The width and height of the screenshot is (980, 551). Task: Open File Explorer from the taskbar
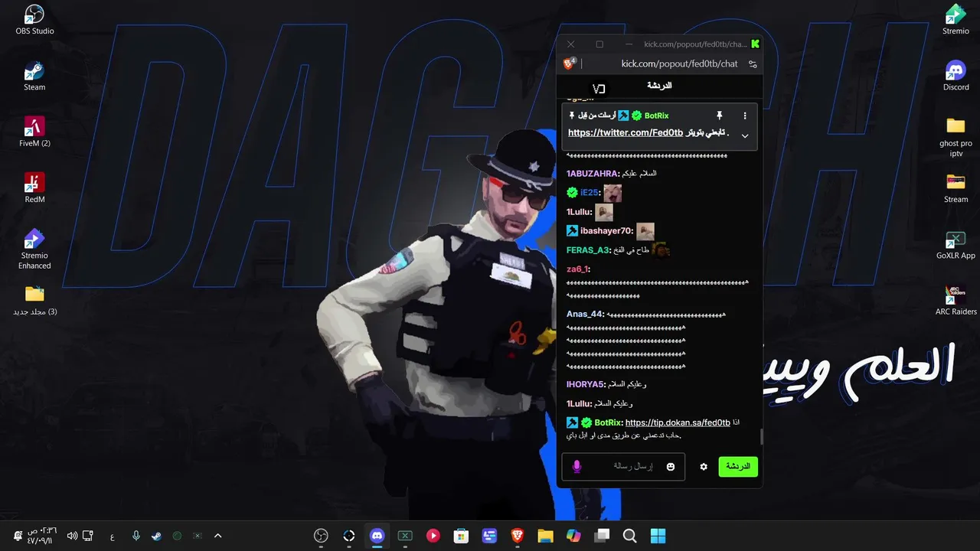pyautogui.click(x=545, y=536)
